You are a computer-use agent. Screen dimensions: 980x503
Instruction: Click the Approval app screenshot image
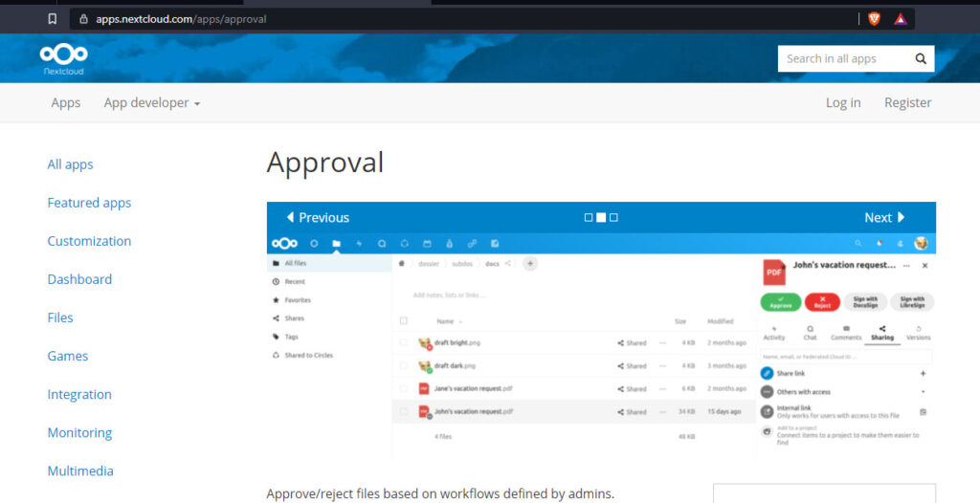click(600, 344)
